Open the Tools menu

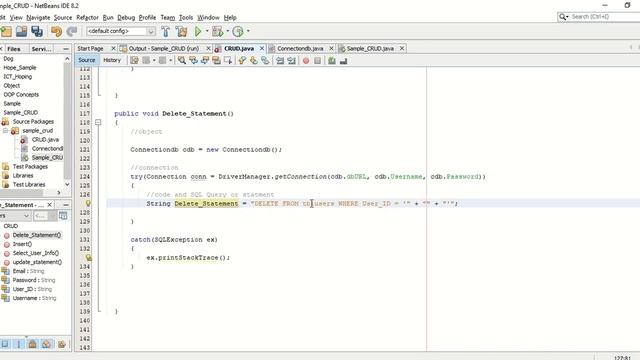click(186, 18)
